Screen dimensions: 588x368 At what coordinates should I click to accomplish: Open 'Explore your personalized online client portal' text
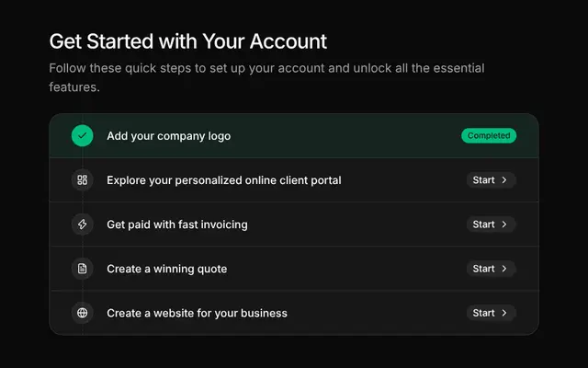(224, 180)
